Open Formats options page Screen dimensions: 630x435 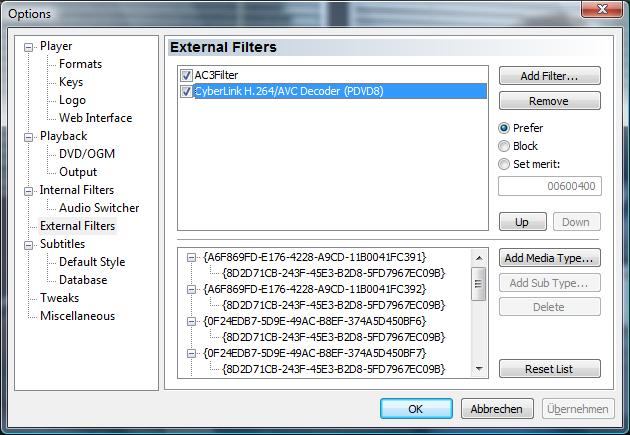[x=80, y=64]
